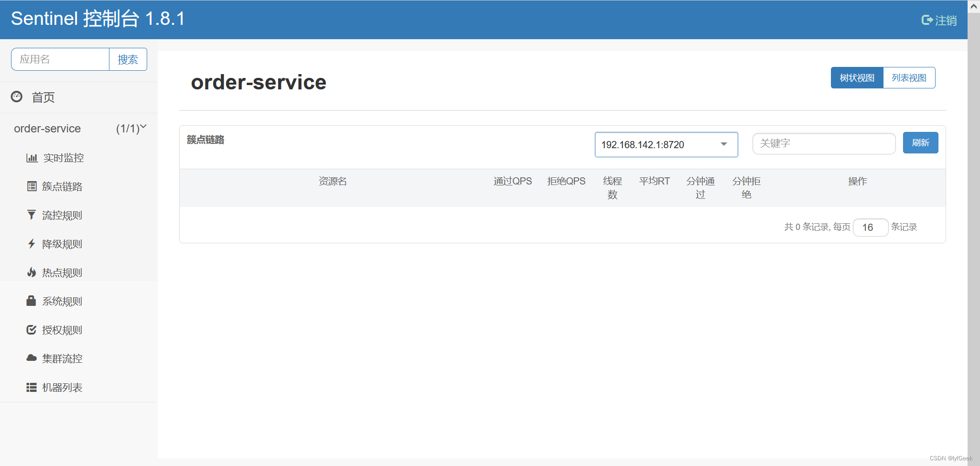Screen dimensions: 980x466
Task: Click the 注销 logout link
Action: pos(946,20)
